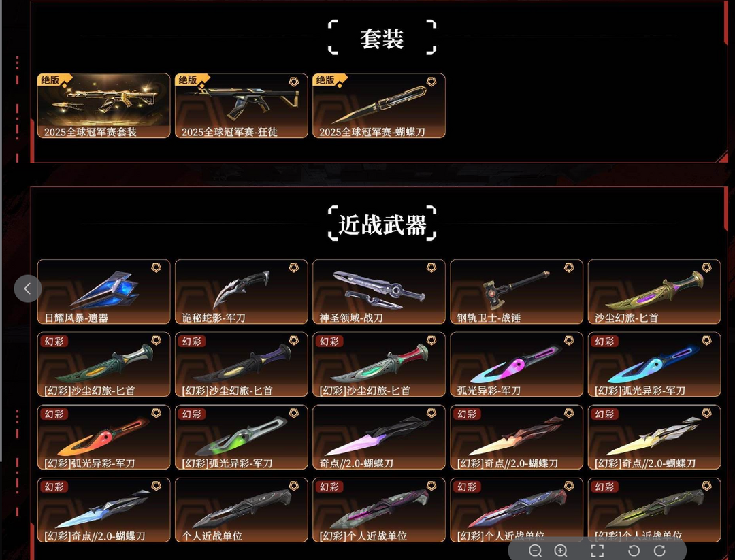Viewport: 735px width, 560px height.
Task: Click the zoom in magnifier icon
Action: point(561,550)
